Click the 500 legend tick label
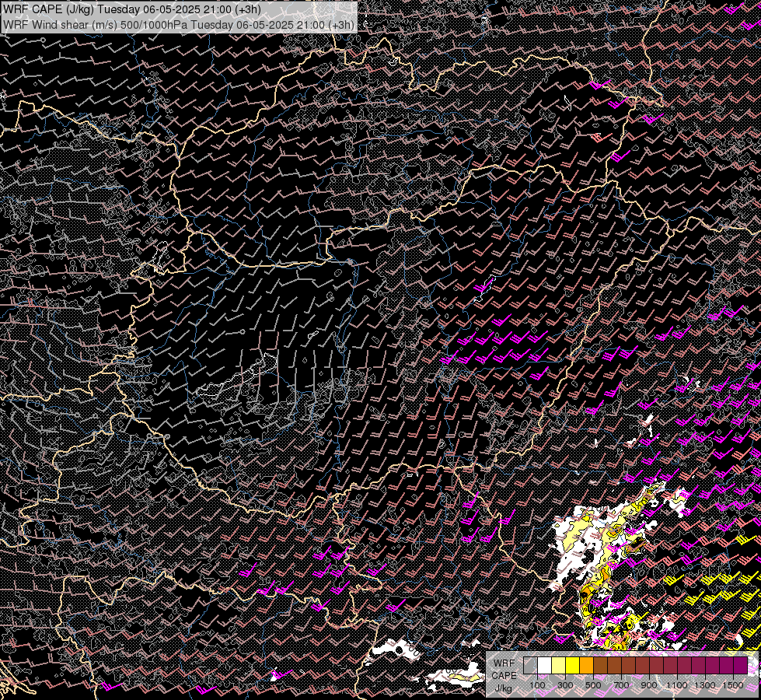Image resolution: width=761 pixels, height=700 pixels. (593, 685)
